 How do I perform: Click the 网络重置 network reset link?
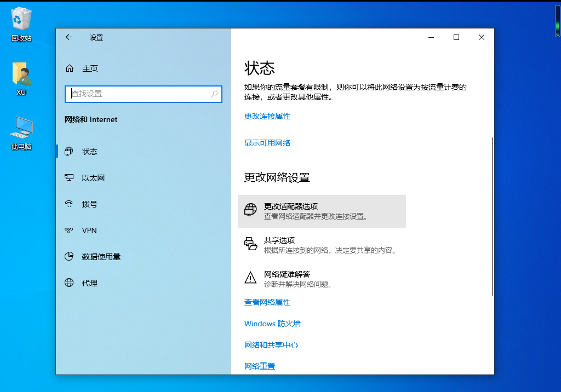click(259, 366)
